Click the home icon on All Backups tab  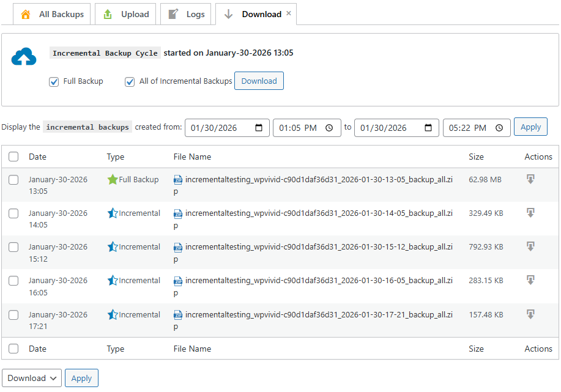click(x=25, y=13)
